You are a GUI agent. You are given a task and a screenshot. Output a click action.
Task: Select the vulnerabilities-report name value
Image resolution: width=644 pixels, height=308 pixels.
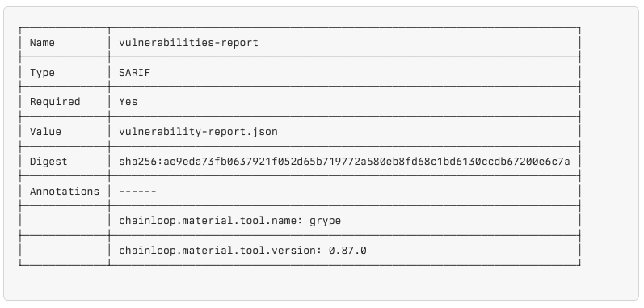coord(188,43)
